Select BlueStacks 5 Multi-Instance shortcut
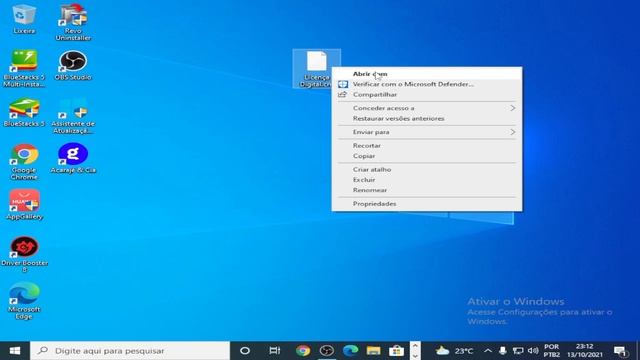The width and height of the screenshot is (640, 360). point(24,69)
